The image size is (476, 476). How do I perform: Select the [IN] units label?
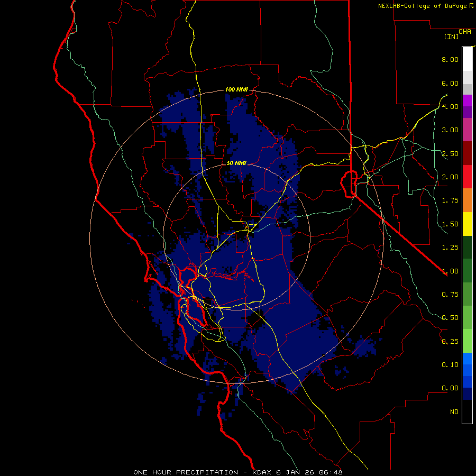click(x=451, y=36)
